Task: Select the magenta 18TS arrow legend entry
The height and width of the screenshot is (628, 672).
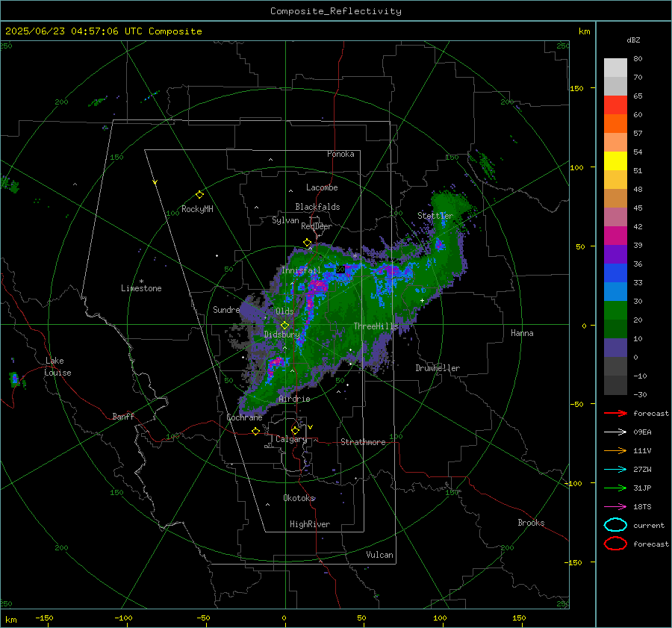Action: point(615,507)
